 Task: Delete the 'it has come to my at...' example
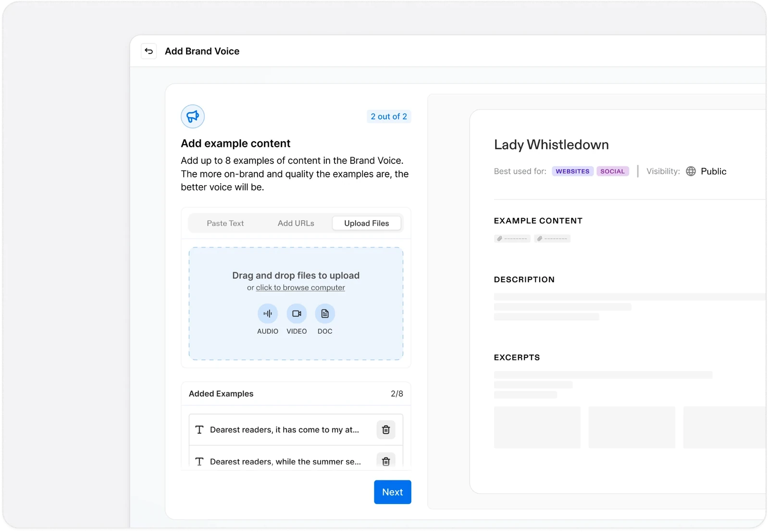coord(386,430)
